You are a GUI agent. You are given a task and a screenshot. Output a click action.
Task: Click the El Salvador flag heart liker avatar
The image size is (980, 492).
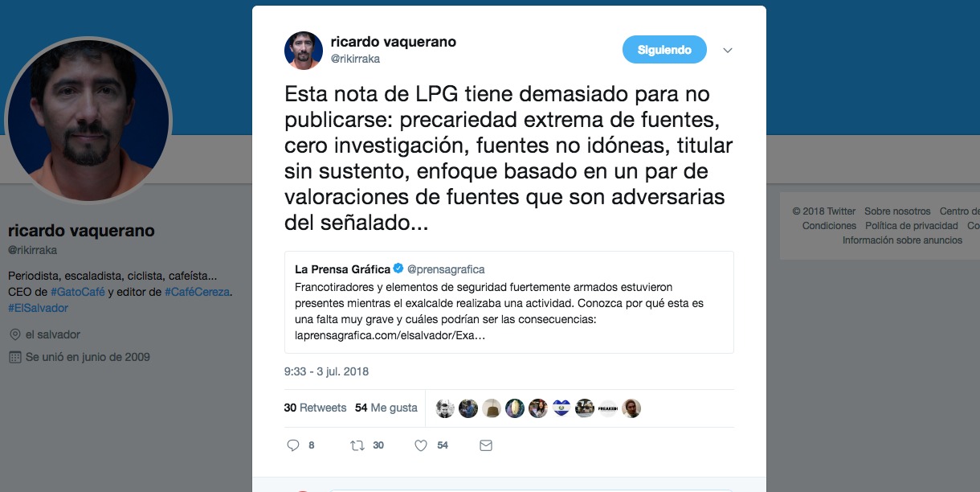tap(561, 408)
